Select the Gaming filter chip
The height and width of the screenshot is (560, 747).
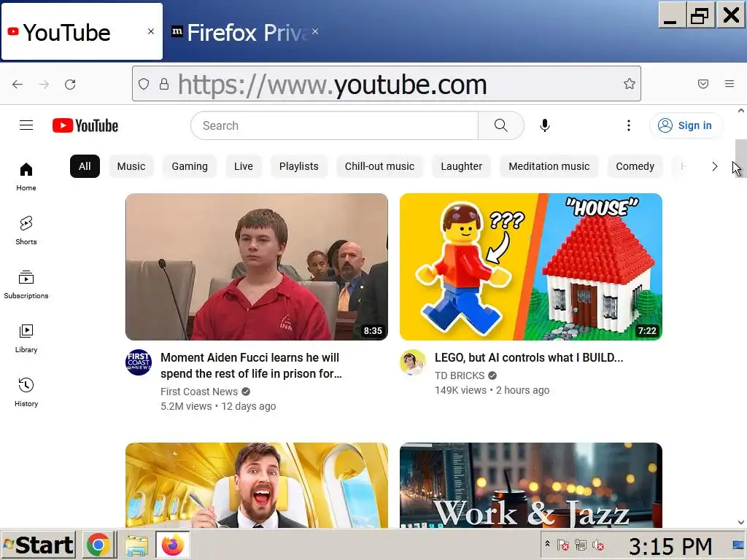(190, 166)
